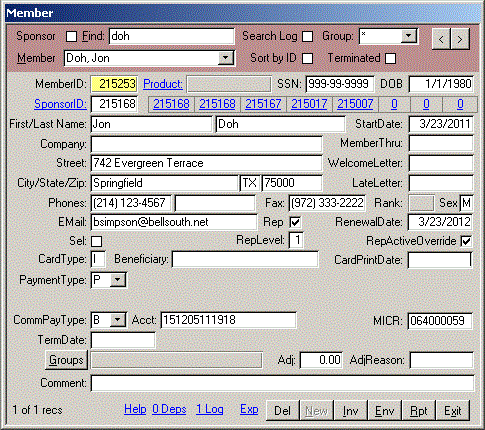Go to previous record with left arrow
This screenshot has width=485, height=430.
click(441, 39)
